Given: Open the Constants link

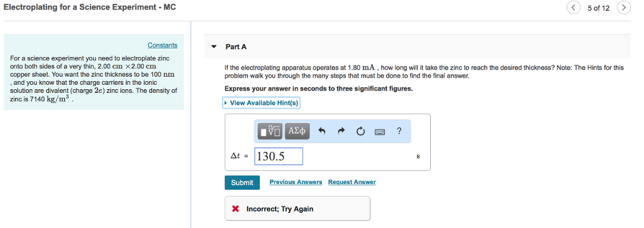Looking at the screenshot, I should pyautogui.click(x=163, y=45).
